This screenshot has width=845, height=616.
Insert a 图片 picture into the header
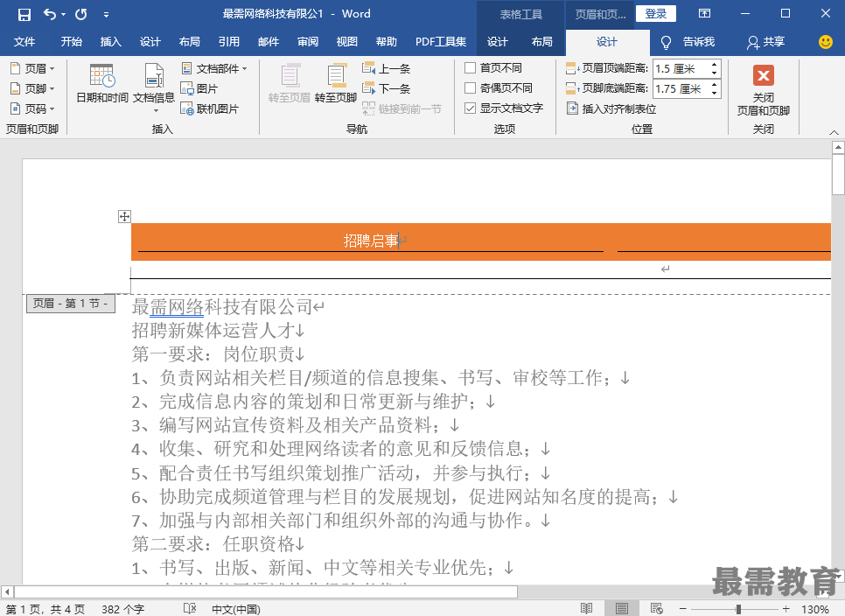pyautogui.click(x=199, y=88)
